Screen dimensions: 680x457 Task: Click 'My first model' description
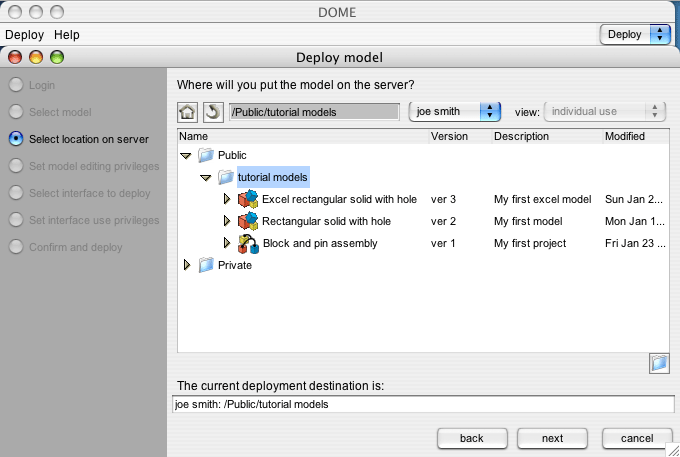click(528, 221)
